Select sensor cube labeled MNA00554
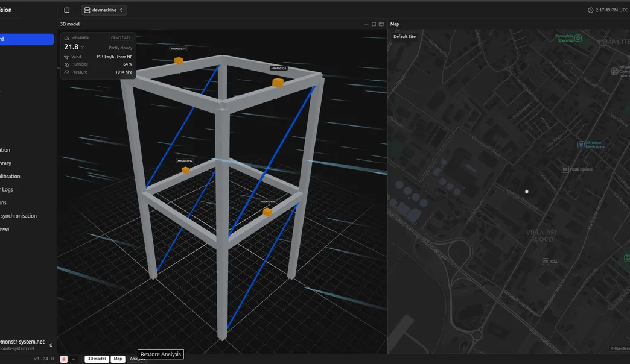 tap(179, 61)
